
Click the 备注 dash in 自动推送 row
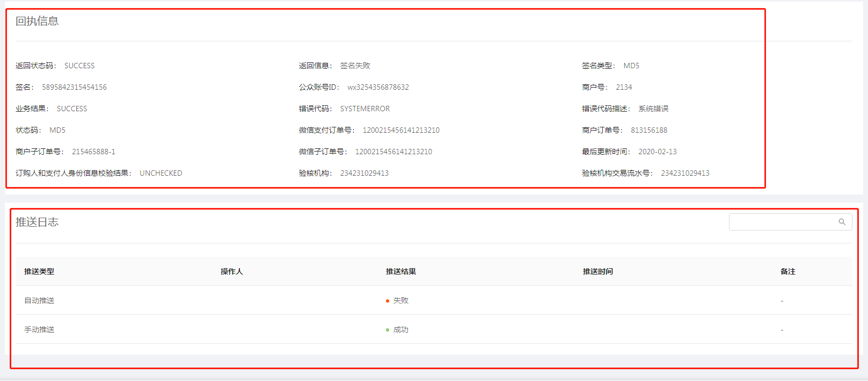(782, 301)
